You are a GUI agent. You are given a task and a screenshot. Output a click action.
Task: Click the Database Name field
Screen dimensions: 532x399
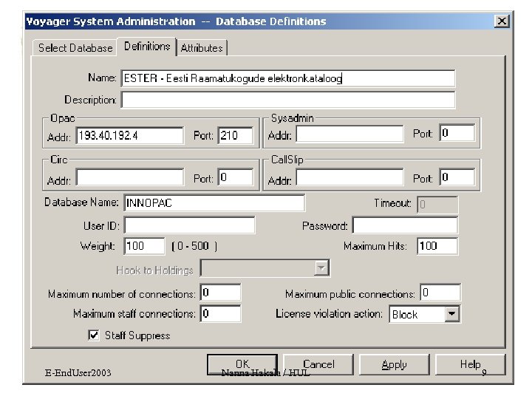214,203
